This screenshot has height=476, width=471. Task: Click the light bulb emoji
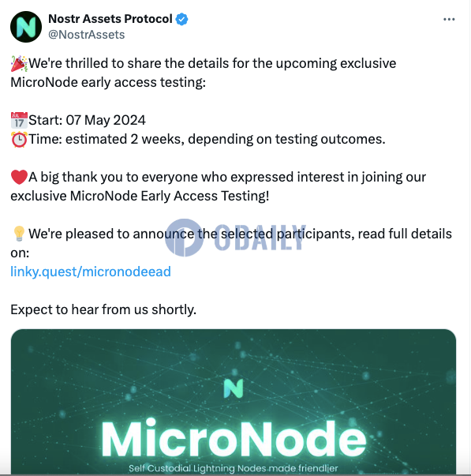click(x=19, y=234)
